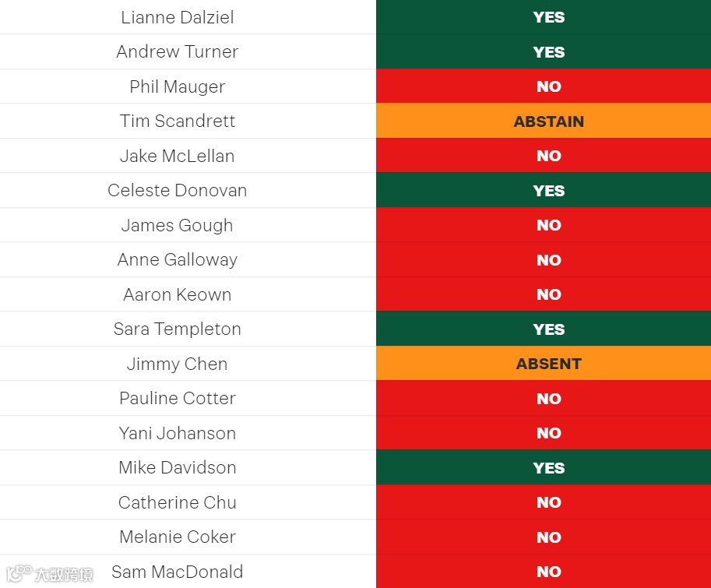711x588 pixels.
Task: Select Pauline Cotter name
Action: tap(178, 399)
